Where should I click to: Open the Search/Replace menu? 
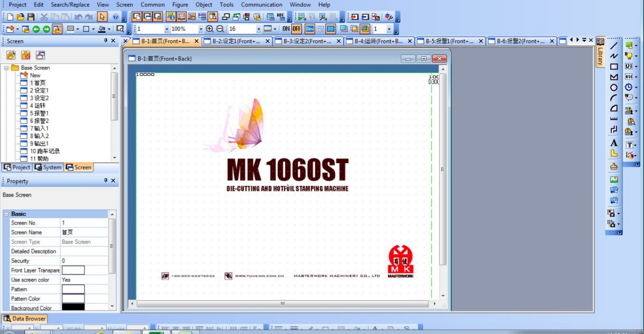(x=70, y=5)
